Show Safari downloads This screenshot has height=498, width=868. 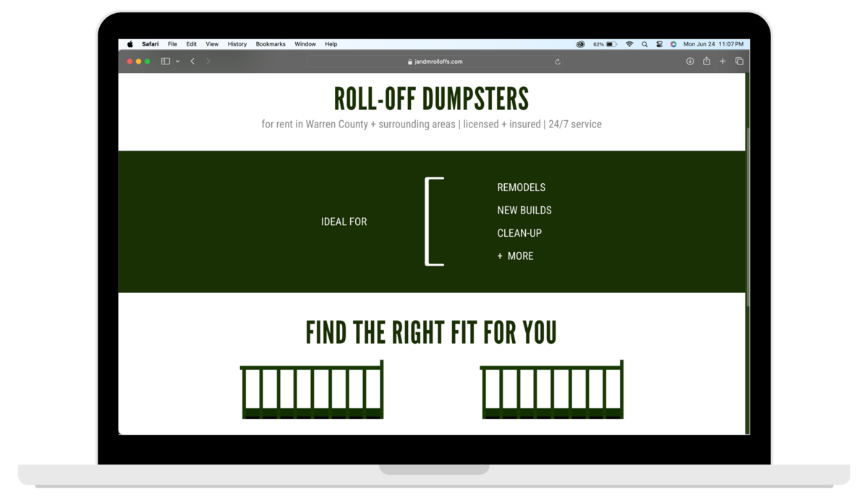[690, 62]
